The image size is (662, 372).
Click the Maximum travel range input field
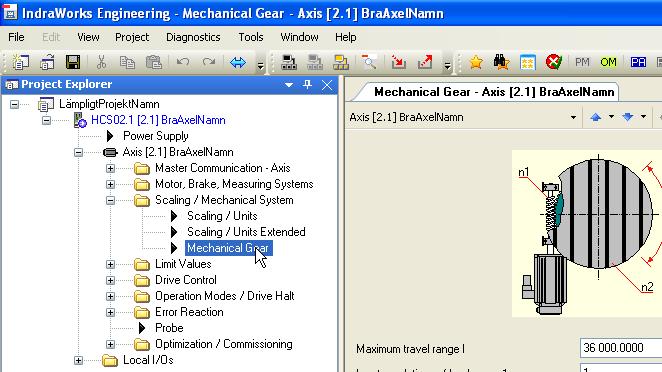[621, 348]
